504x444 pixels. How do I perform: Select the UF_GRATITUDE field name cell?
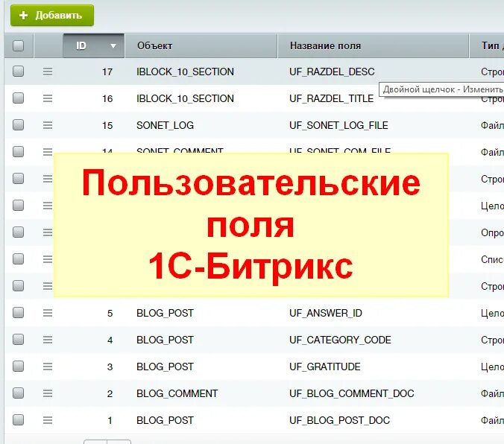[x=324, y=367]
